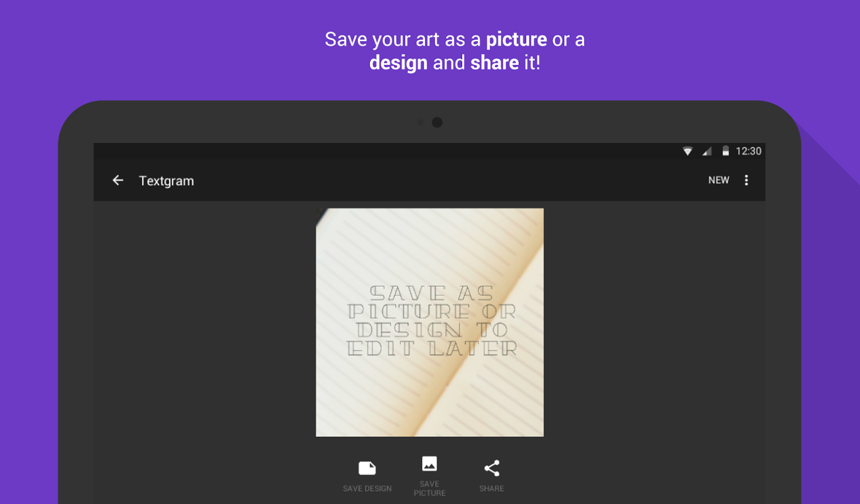Image resolution: width=860 pixels, height=504 pixels.
Task: Check the cellular signal icon
Action: coord(707,151)
